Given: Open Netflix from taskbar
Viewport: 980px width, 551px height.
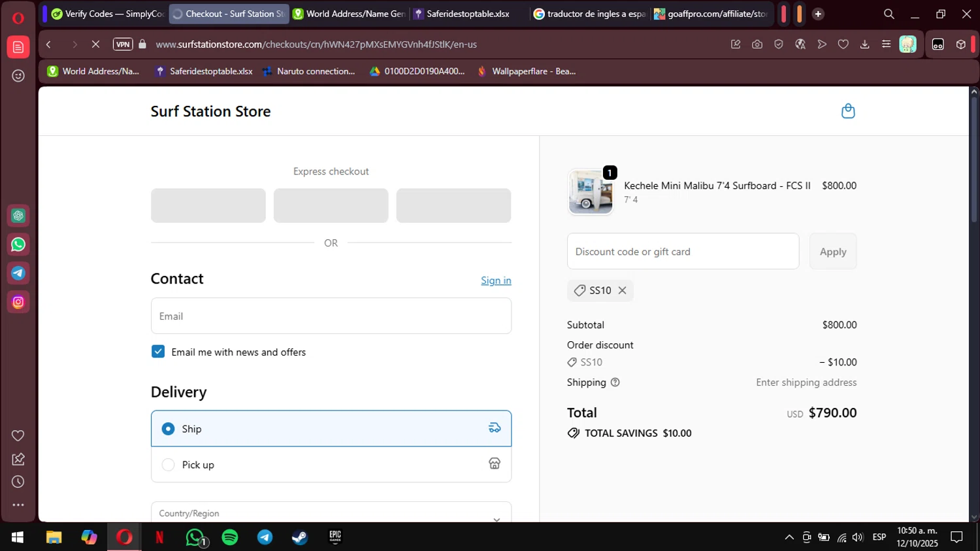Looking at the screenshot, I should [x=159, y=537].
